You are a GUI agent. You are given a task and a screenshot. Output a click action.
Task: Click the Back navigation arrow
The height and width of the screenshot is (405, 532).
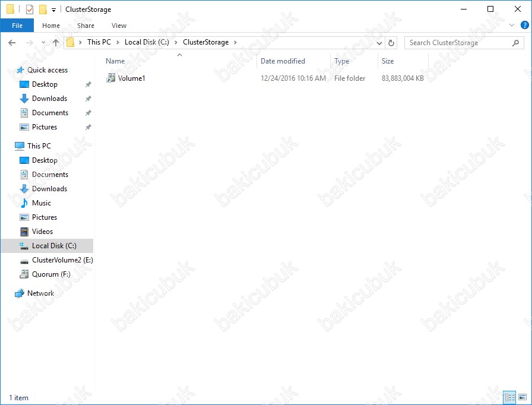(x=12, y=43)
